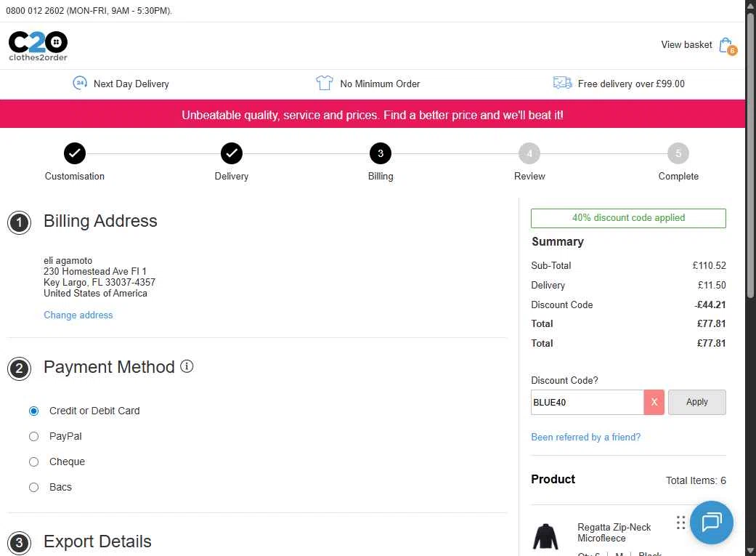Click the pink unbeatable quality banner
Image resolution: width=756 pixels, height=556 pixels.
pyautogui.click(x=373, y=114)
